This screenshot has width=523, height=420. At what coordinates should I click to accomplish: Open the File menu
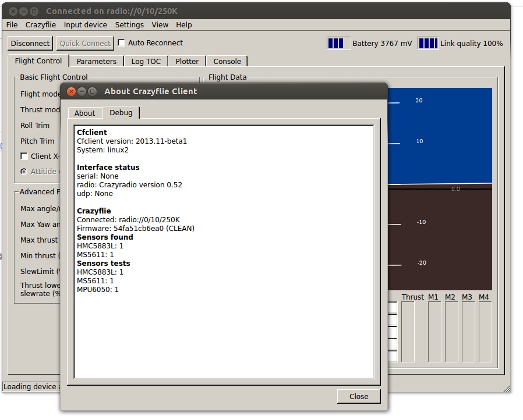point(12,25)
